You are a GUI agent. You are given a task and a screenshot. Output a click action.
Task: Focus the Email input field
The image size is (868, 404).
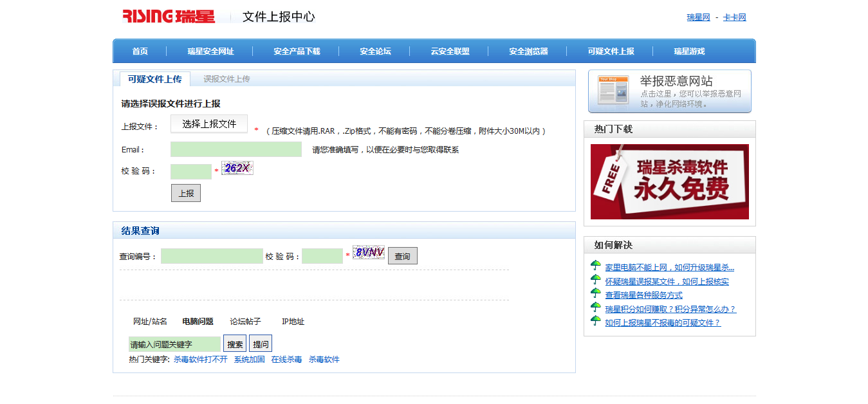tap(236, 149)
